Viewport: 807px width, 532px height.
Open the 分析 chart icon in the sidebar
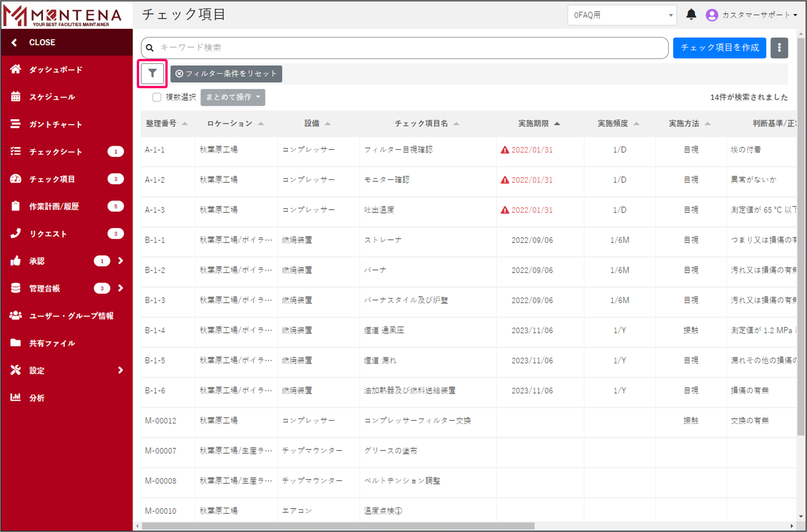point(15,398)
